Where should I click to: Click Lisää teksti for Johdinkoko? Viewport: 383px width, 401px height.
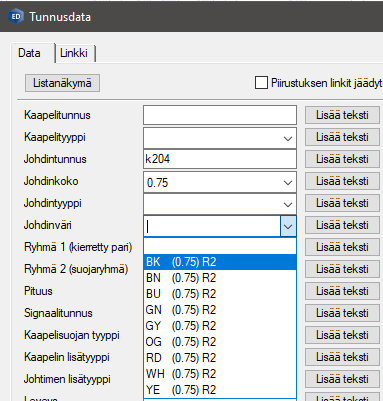[x=342, y=181]
